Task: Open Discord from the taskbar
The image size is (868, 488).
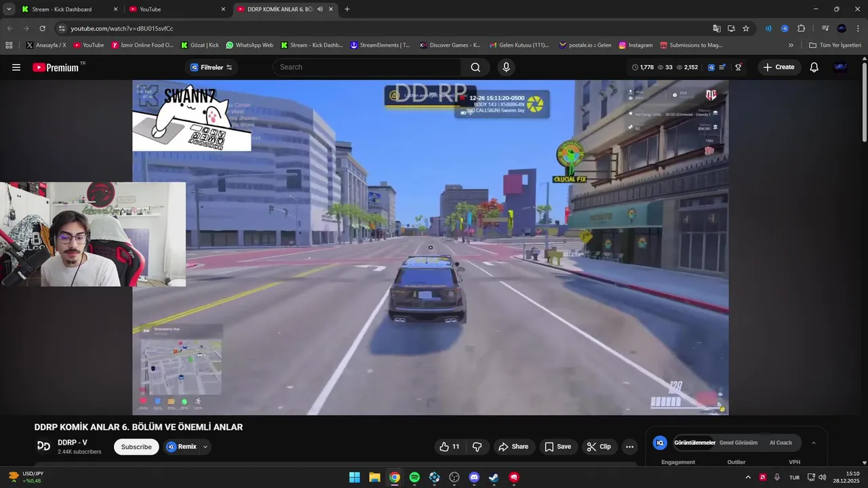Action: (474, 477)
